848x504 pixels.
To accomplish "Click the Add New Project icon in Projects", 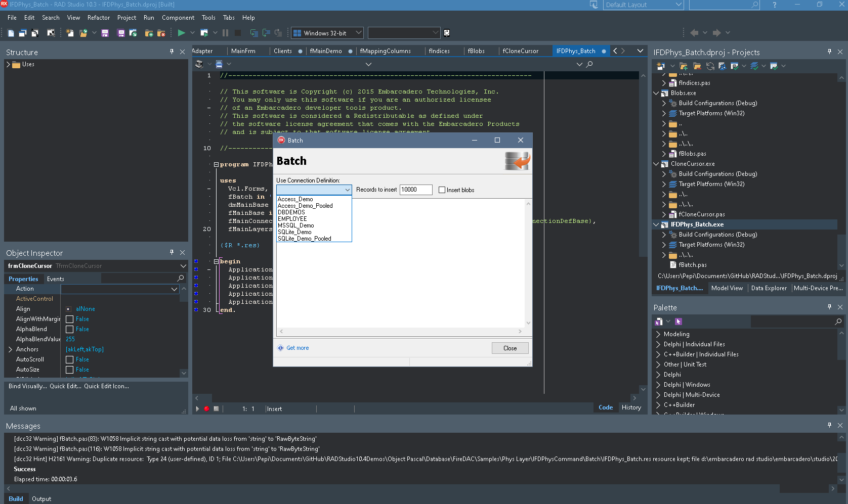I will point(660,66).
